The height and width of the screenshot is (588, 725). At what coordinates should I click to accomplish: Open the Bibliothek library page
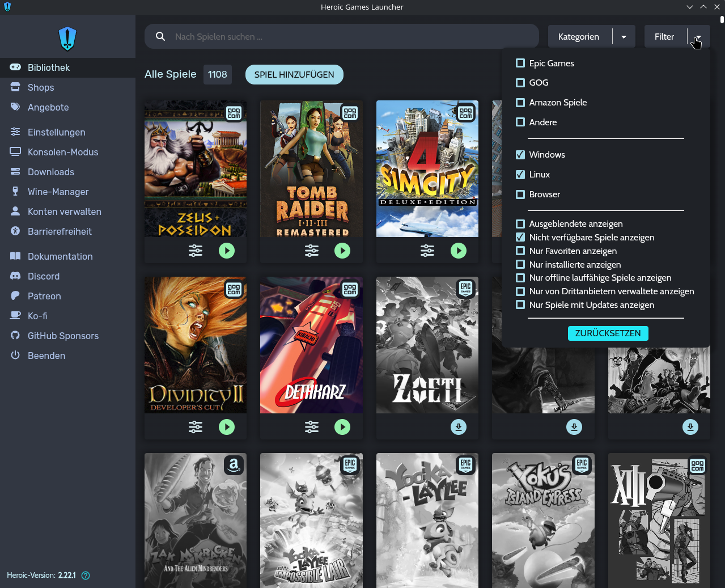(x=67, y=67)
